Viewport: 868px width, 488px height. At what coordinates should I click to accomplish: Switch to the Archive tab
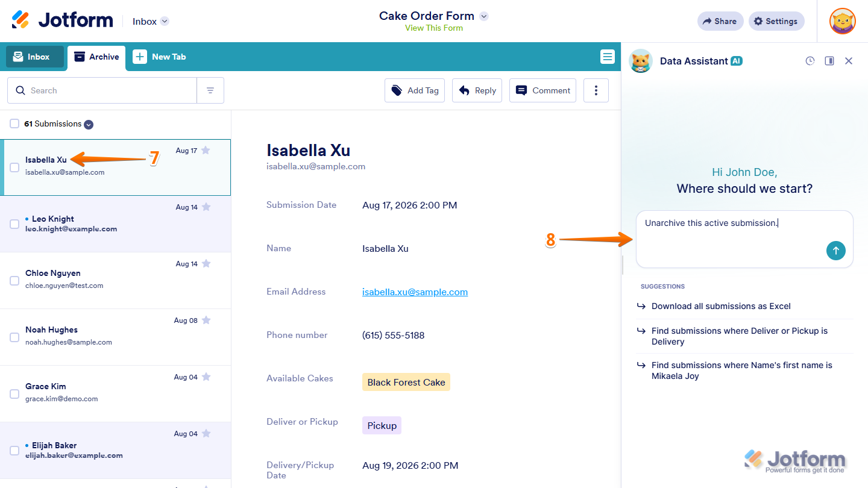pyautogui.click(x=96, y=57)
